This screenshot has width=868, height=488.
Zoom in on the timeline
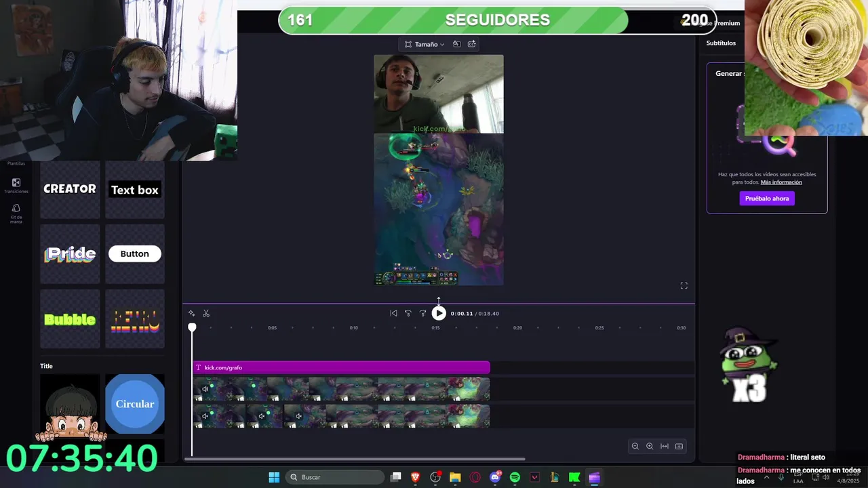[650, 446]
